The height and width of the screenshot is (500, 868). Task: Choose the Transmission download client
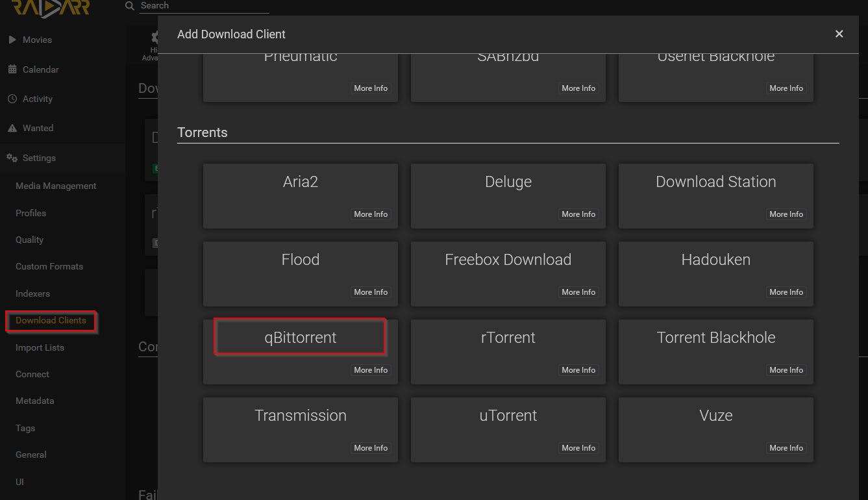[x=301, y=429]
